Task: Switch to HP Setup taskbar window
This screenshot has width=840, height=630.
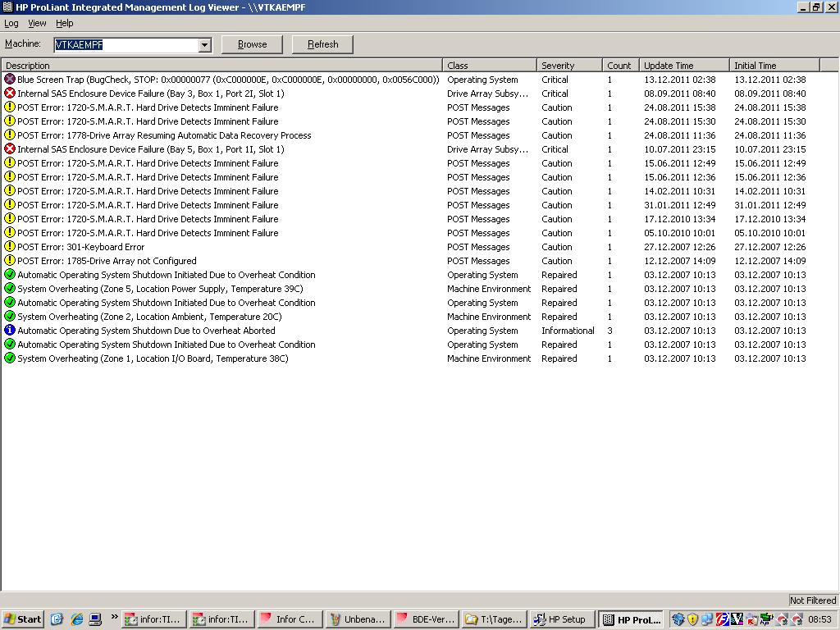Action: point(562,619)
